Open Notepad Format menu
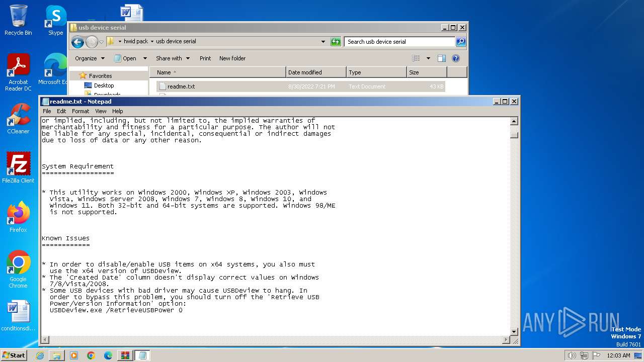This screenshot has height=362, width=644. [x=80, y=111]
